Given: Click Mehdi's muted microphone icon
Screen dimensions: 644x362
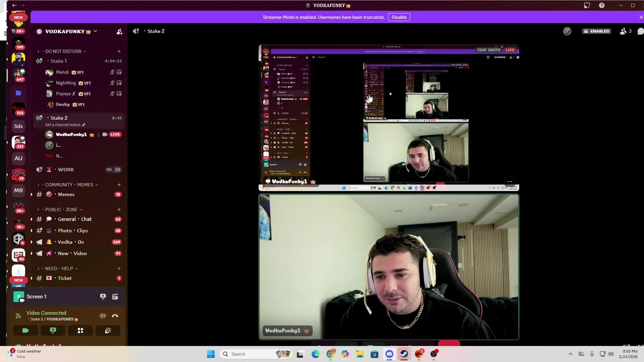Looking at the screenshot, I should [112, 72].
